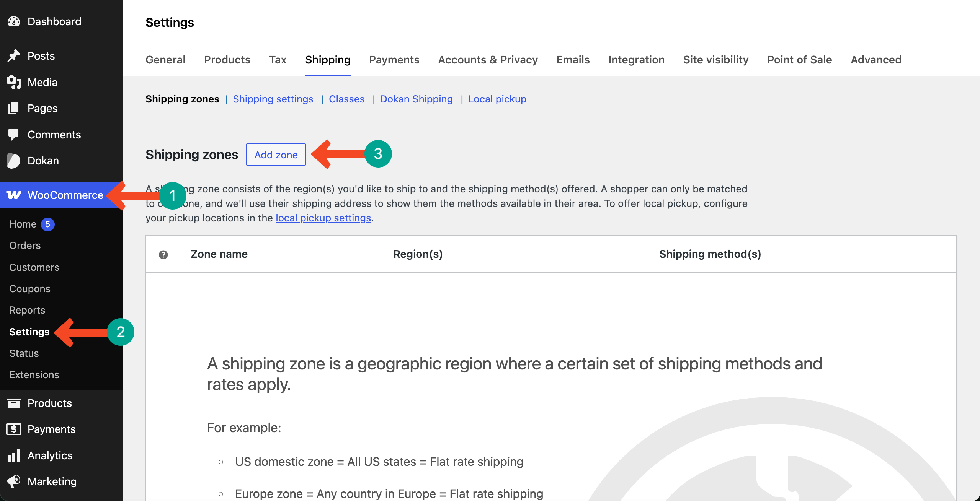Switch to the General settings tab
This screenshot has height=501, width=980.
click(165, 60)
